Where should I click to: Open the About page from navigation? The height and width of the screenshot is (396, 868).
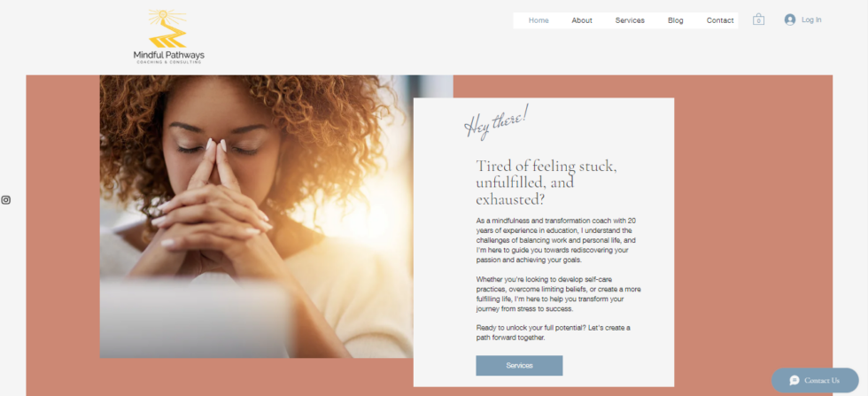point(582,20)
